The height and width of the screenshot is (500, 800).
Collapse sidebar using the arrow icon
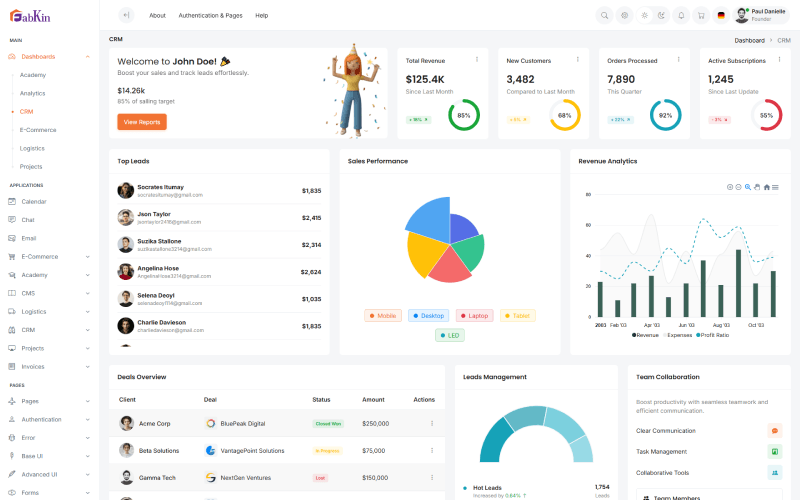[126, 15]
